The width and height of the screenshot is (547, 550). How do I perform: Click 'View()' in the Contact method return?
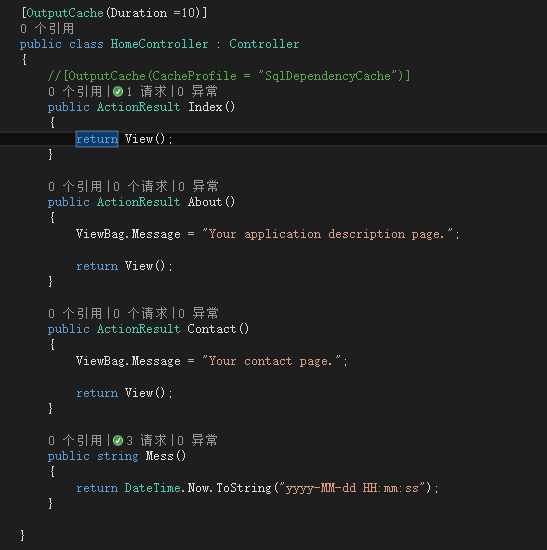pyautogui.click(x=145, y=393)
